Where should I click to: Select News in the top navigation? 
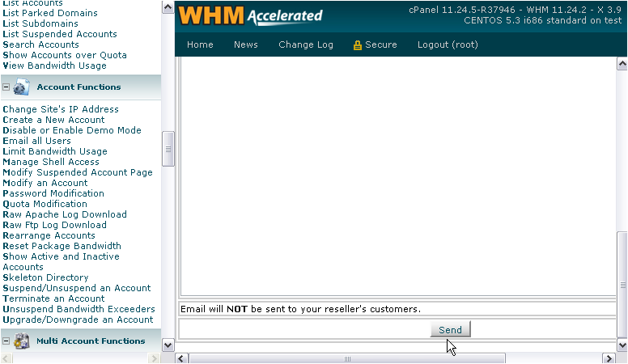coord(245,44)
